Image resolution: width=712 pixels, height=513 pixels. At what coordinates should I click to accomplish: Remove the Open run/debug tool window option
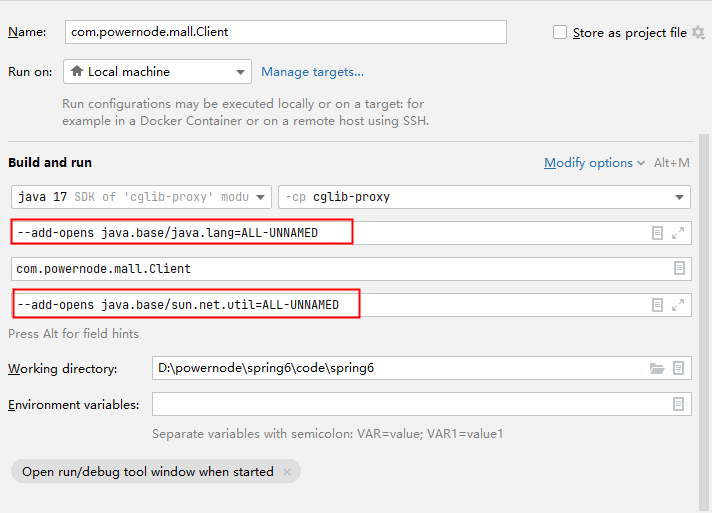click(287, 472)
